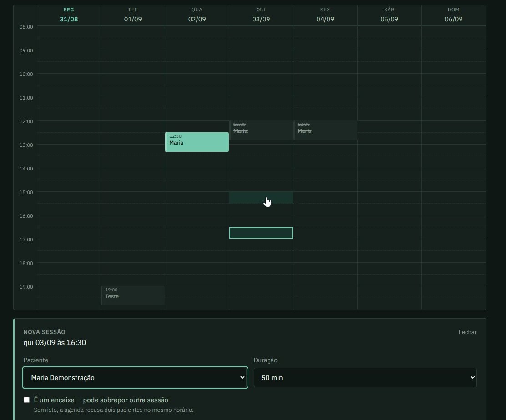Select the SEG 31/08 day header
Screen dimensions: 506x420
(69, 15)
